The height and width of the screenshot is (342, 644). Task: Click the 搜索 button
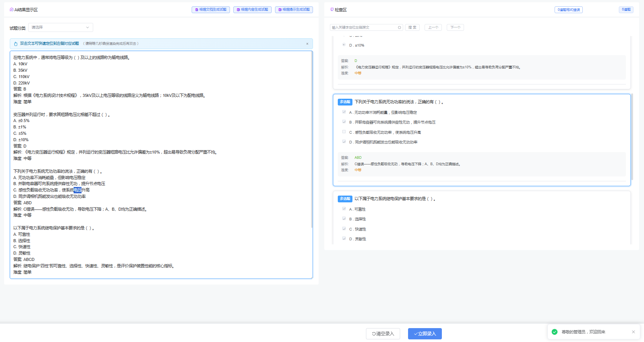pos(412,27)
